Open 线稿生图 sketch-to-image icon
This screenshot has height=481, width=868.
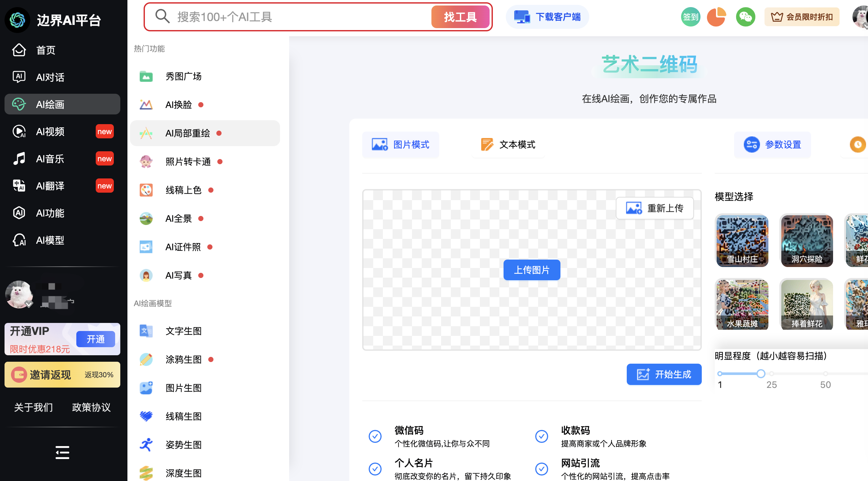(x=146, y=416)
